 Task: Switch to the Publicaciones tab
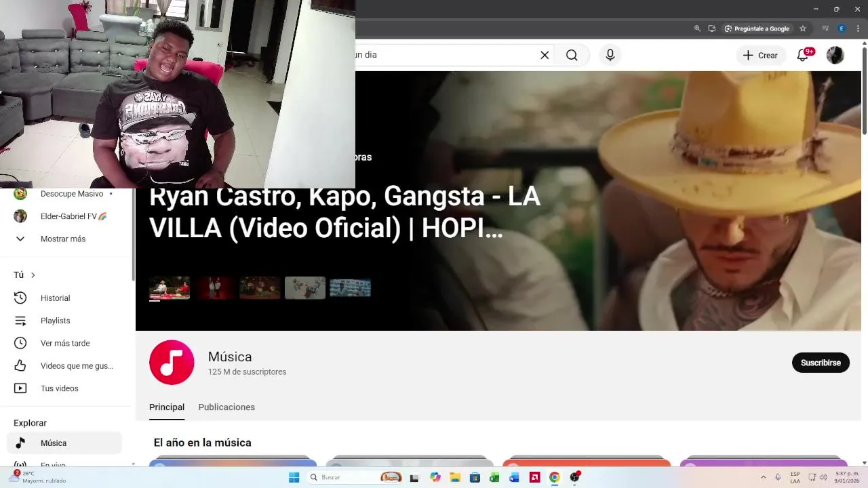coord(226,407)
